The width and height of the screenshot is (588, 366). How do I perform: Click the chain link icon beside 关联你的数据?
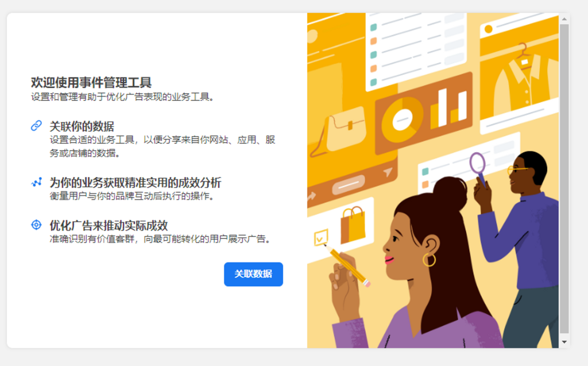pyautogui.click(x=36, y=126)
